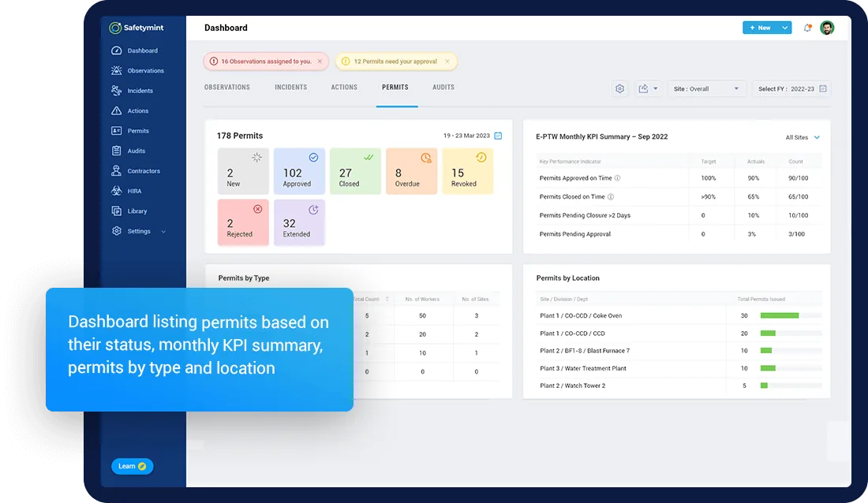Open calendar next to 19 - 23 Mar 2023

498,136
